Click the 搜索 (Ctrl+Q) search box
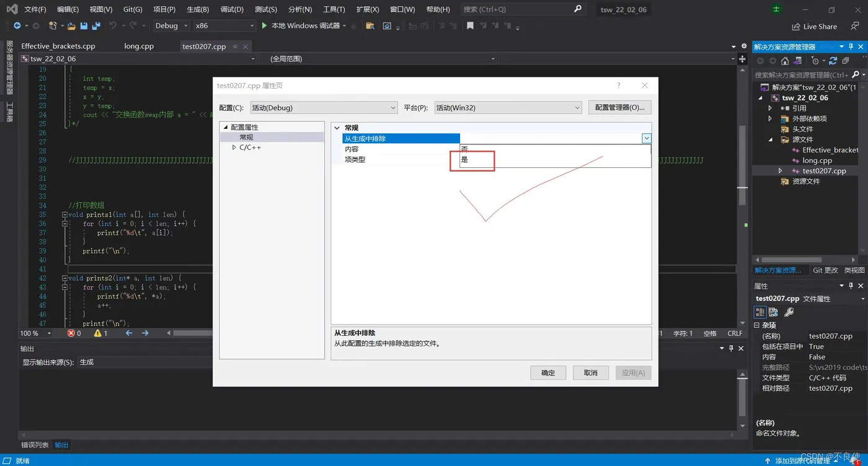Image resolution: width=868 pixels, height=466 pixels. [x=523, y=9]
